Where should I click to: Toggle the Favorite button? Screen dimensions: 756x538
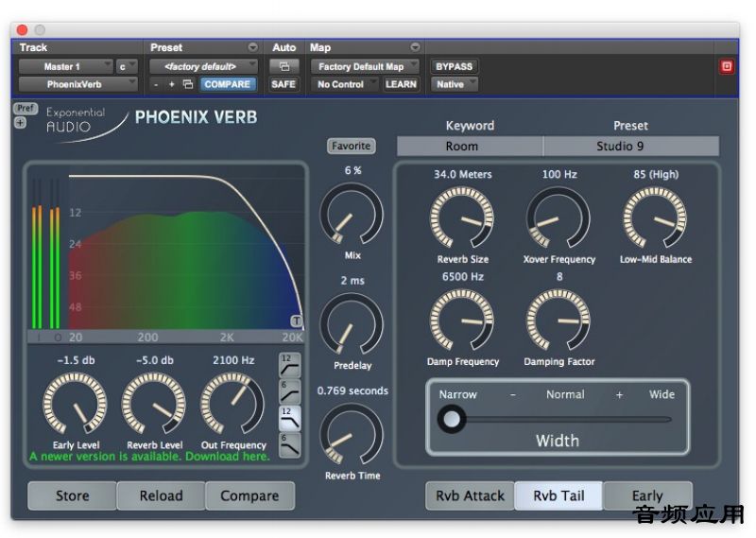click(351, 146)
